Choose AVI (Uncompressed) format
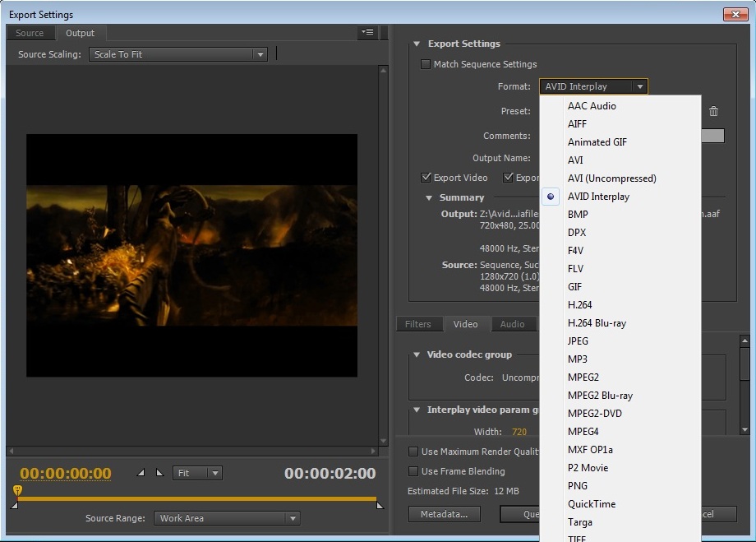The width and height of the screenshot is (756, 542). [x=620, y=178]
